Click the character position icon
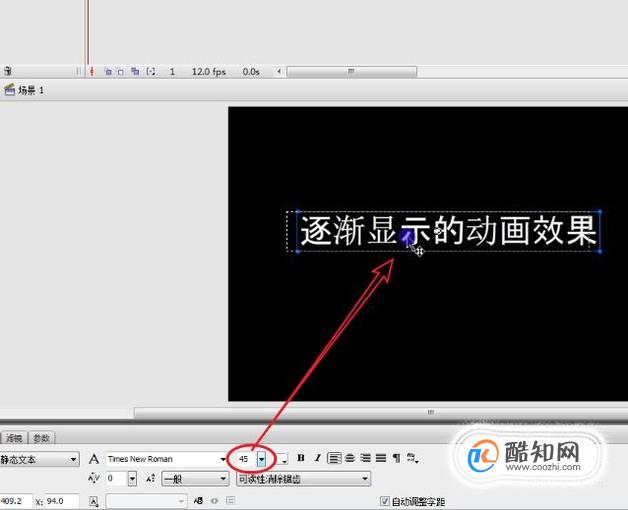The width and height of the screenshot is (628, 510). pyautogui.click(x=151, y=478)
